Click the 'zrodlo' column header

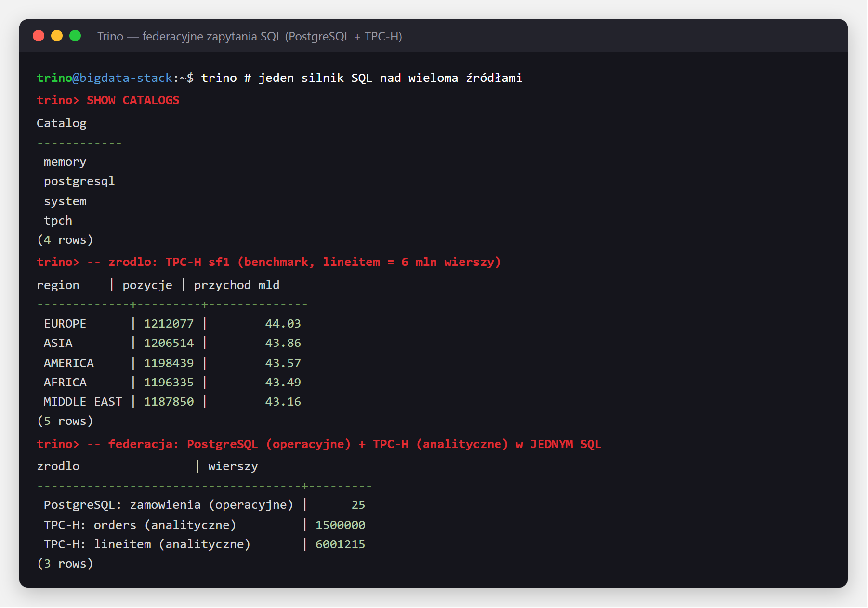click(58, 466)
